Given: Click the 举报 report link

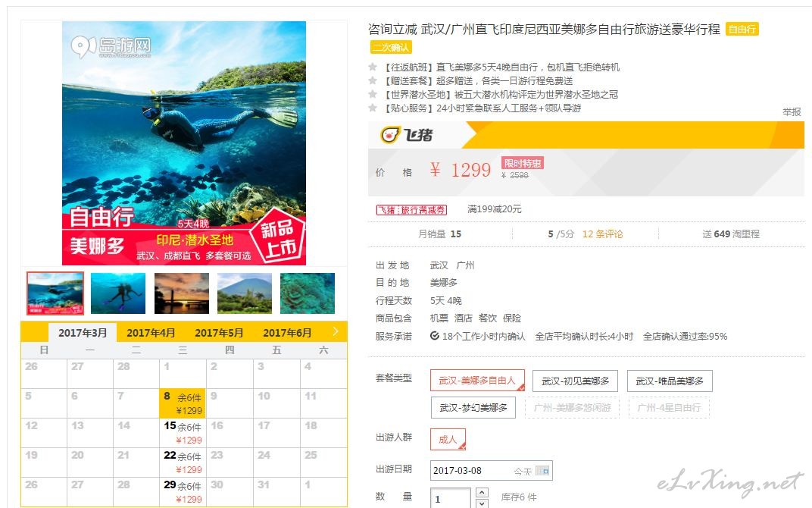Looking at the screenshot, I should tap(792, 112).
